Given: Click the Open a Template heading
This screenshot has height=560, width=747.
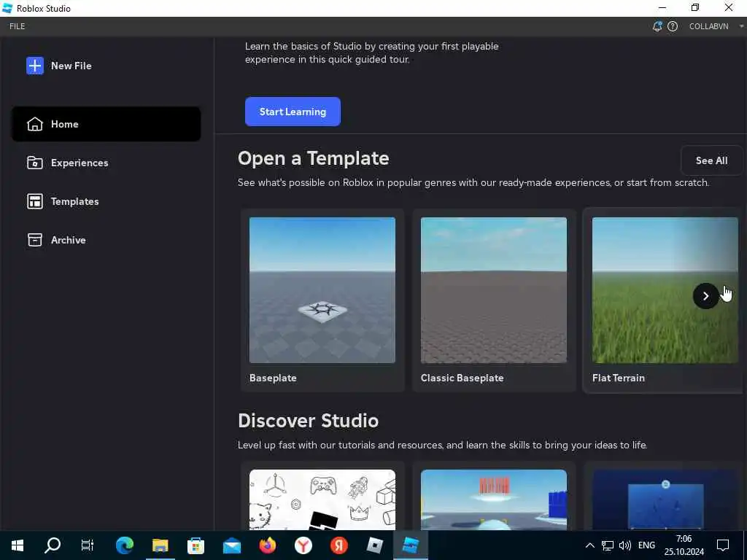Looking at the screenshot, I should (x=314, y=158).
